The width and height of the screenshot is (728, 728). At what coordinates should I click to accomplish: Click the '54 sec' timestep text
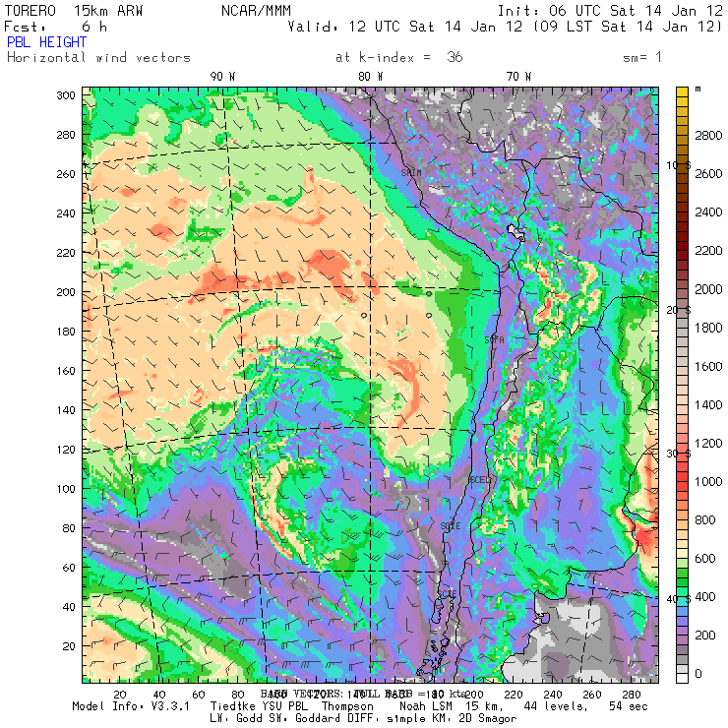(x=629, y=706)
